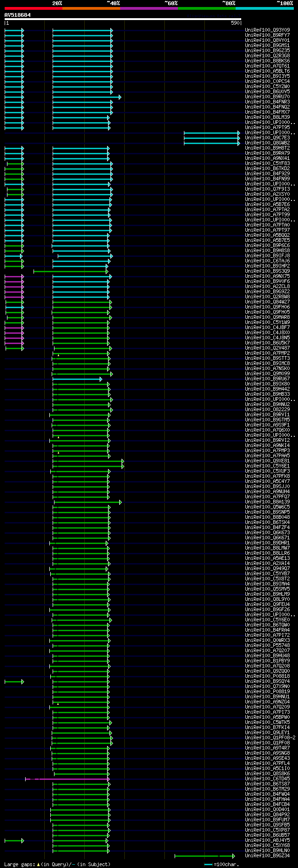Select hit UniRef100_A2XAI4
Screen dimensions: 298x868
[267, 564]
